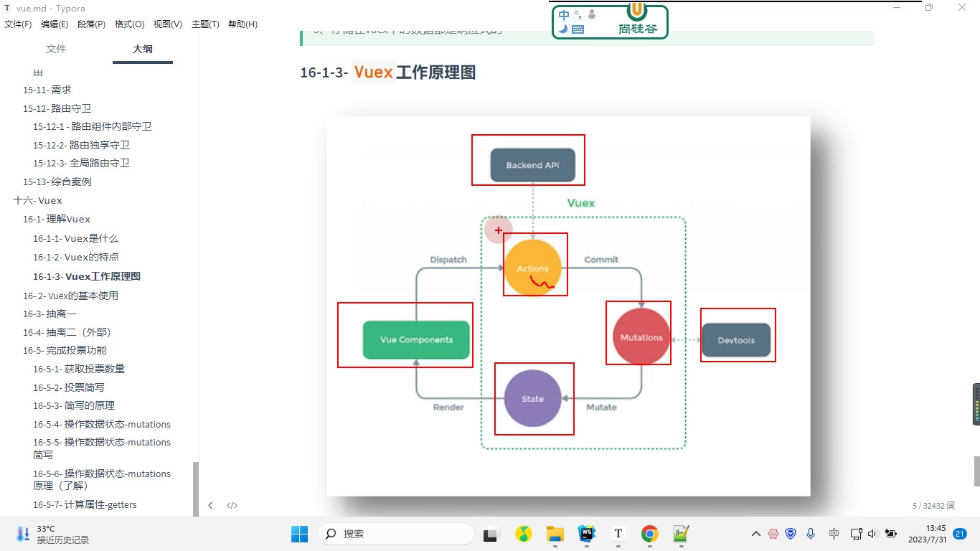Open WebStorm from the taskbar
The width and height of the screenshot is (980, 551).
tap(587, 533)
